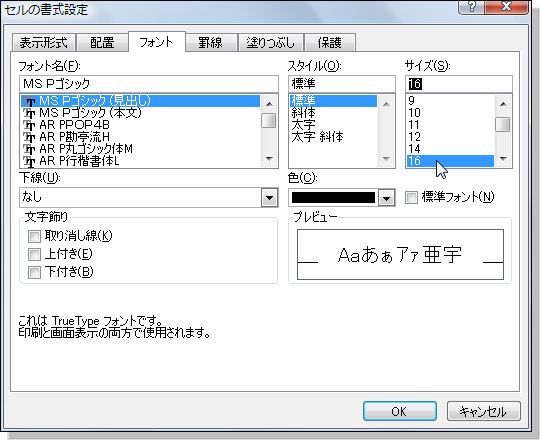Switch to the 罫線 tab
540x440 pixels.
pyautogui.click(x=211, y=43)
